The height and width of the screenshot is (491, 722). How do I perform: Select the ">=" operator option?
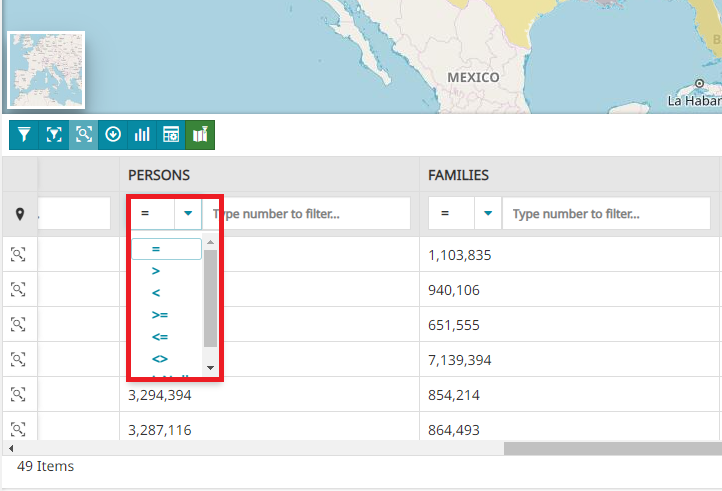159,314
